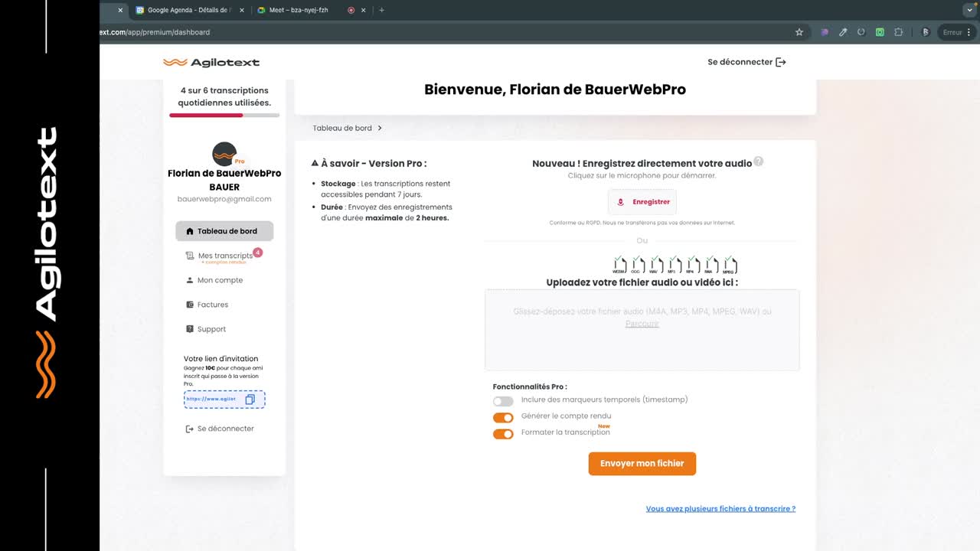The image size is (980, 551).
Task: Click the logout arrow icon in the header
Action: pos(781,62)
